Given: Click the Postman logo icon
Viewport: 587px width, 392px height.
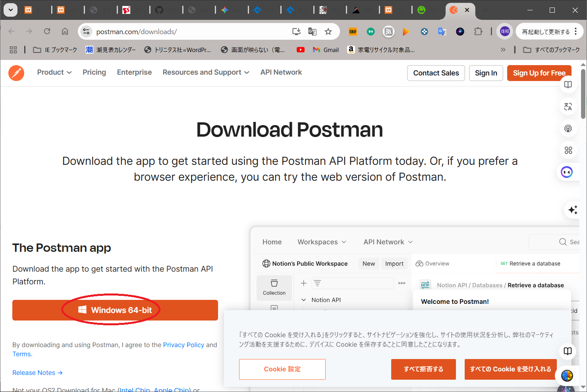Looking at the screenshot, I should (16, 73).
